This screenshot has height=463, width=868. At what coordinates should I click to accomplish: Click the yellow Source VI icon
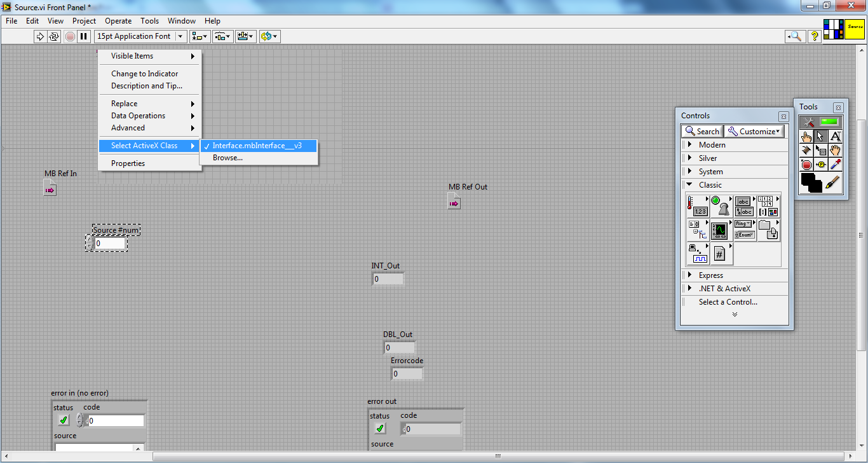(855, 29)
